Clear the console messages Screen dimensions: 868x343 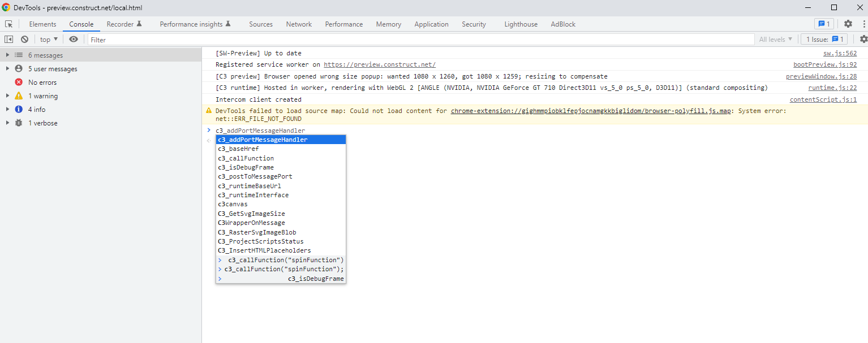click(x=24, y=38)
